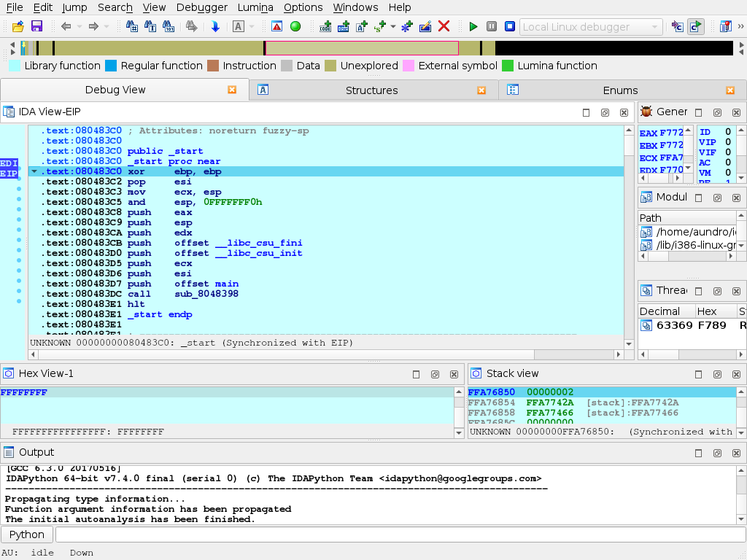The image size is (747, 560).
Task: Open the back navigation history dropdown arrow
Action: [80, 27]
